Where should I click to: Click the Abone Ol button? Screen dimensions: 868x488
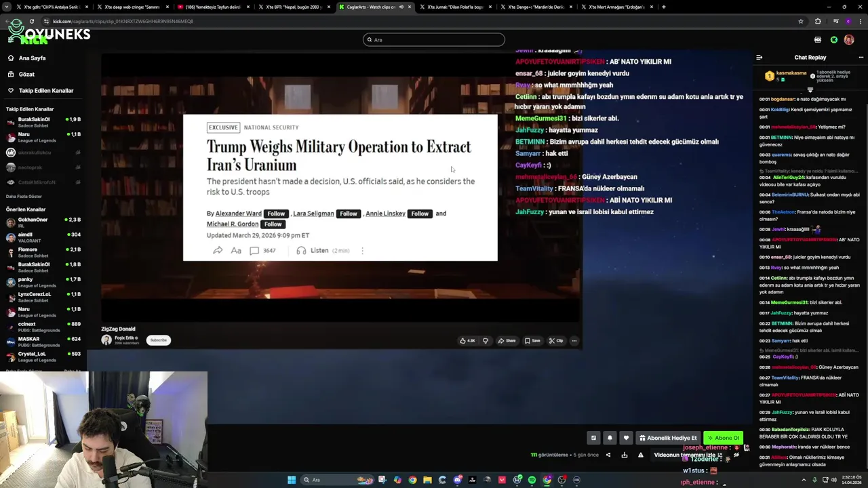(723, 438)
